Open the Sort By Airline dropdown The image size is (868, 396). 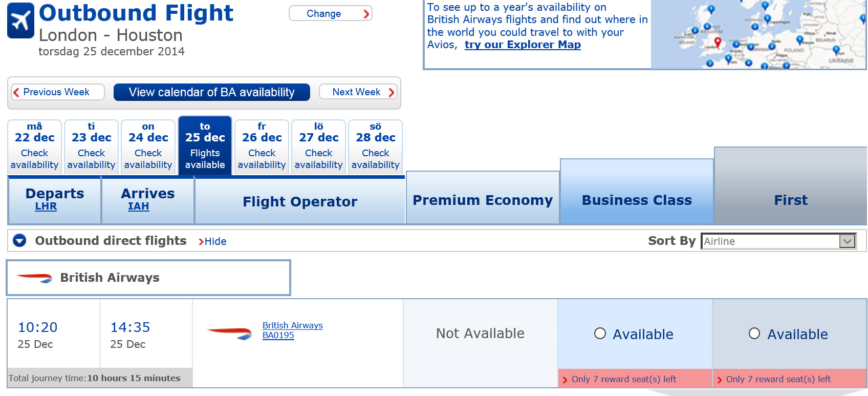point(778,241)
